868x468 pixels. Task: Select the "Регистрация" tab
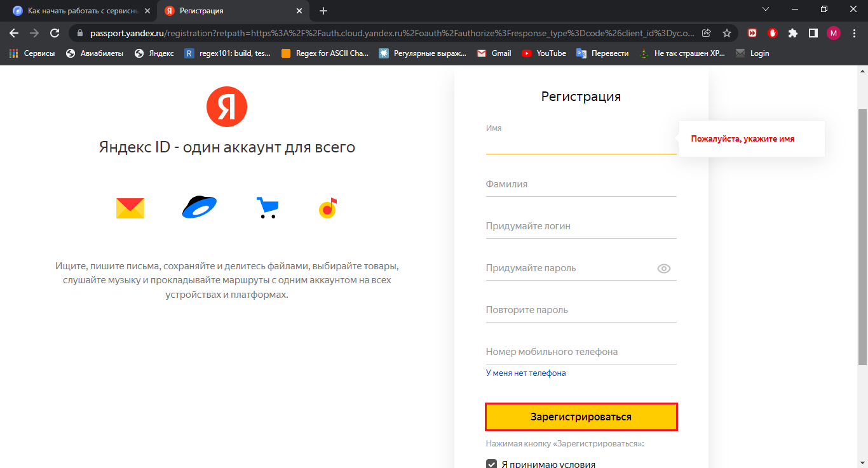point(233,11)
